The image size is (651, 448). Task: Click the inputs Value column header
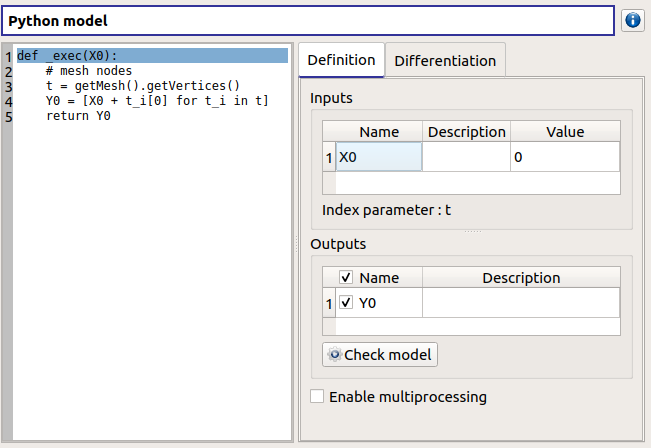click(x=564, y=132)
